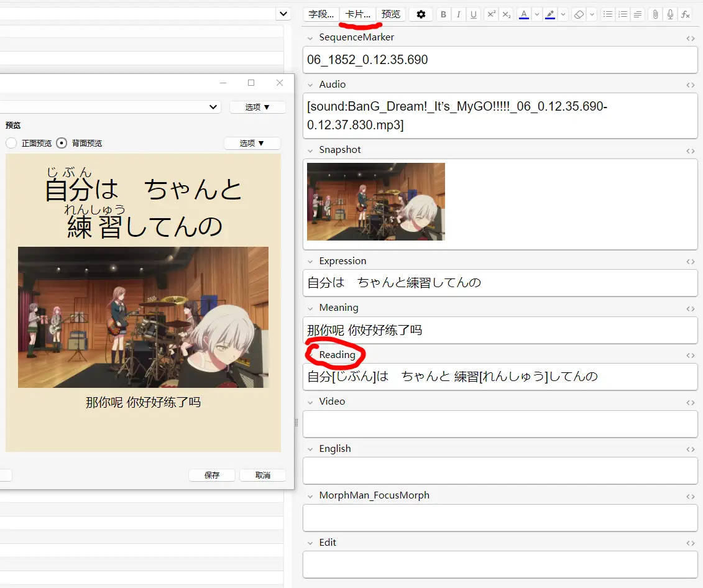Screen dimensions: 703x588
Task: Select the 背面预览 radio button
Action: pos(62,143)
